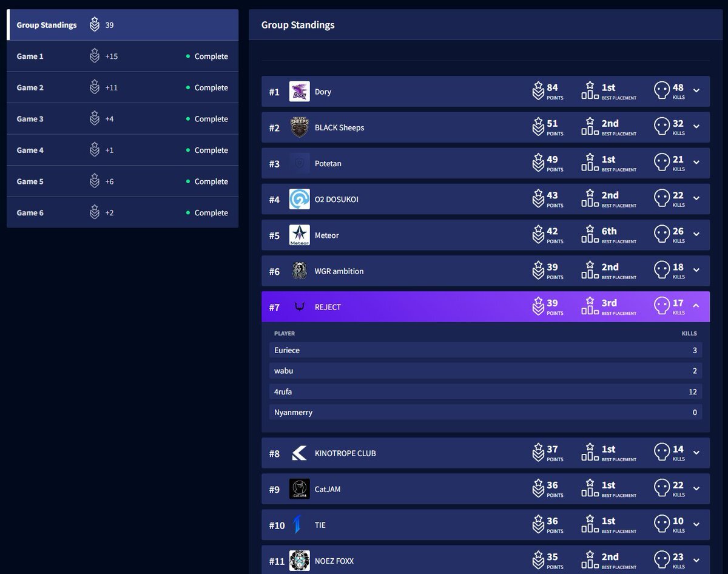Select Game 1 in the sidebar
Screen dimensions: 728x574
coord(123,56)
